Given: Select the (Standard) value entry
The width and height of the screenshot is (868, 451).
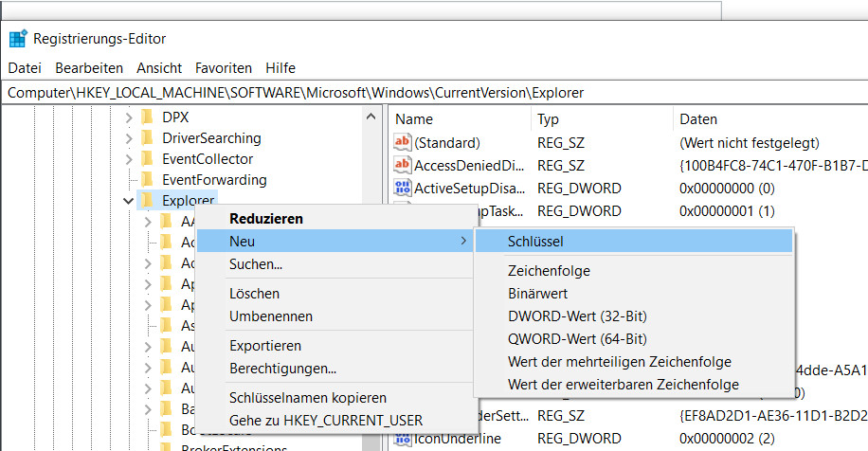Looking at the screenshot, I should [x=447, y=143].
